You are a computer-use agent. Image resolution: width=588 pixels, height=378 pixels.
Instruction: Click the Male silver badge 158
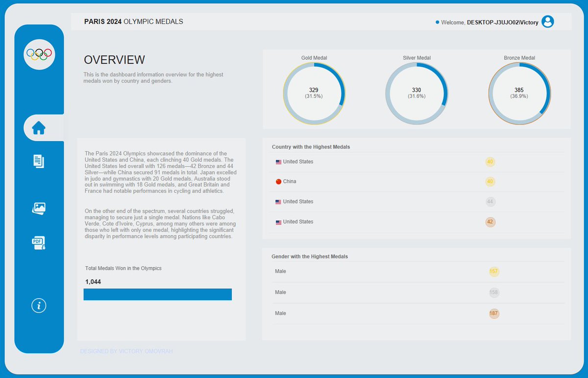pyautogui.click(x=493, y=293)
